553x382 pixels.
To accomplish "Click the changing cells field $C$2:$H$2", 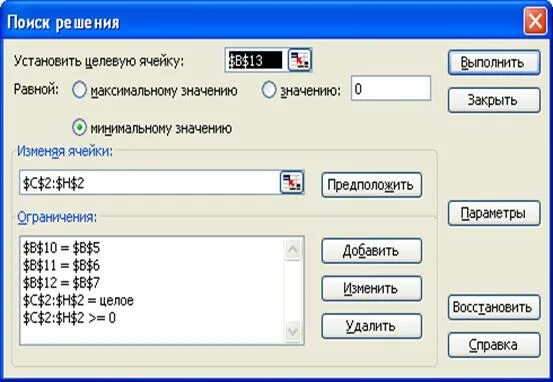I will (x=150, y=183).
